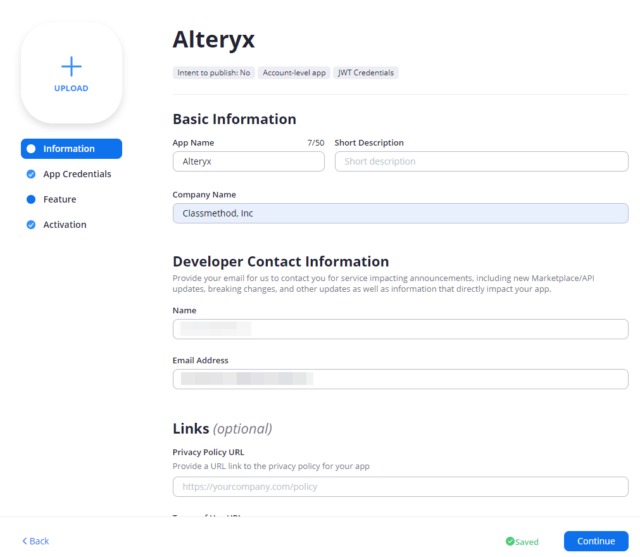640x557 pixels.
Task: Click the 'Intent to publish: No' tag
Action: click(214, 73)
